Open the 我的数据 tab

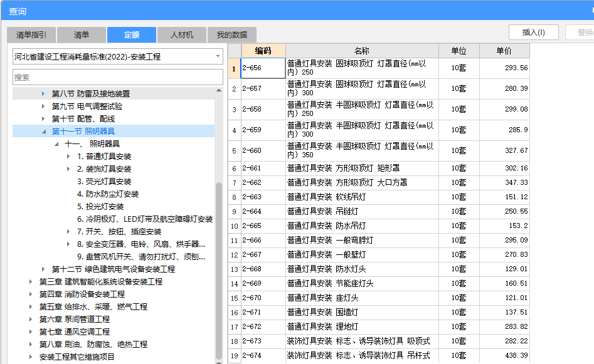pyautogui.click(x=232, y=35)
